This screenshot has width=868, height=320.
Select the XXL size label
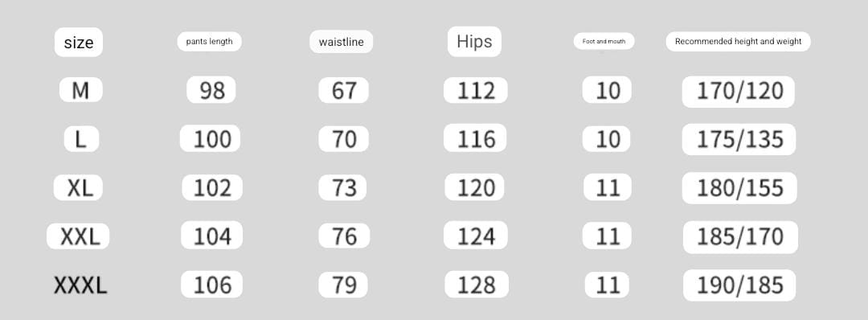pyautogui.click(x=78, y=236)
